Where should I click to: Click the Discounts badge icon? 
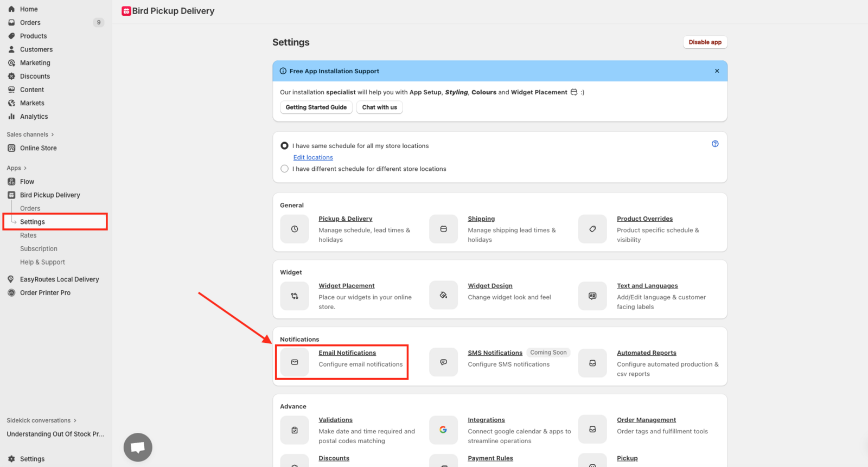tap(11, 76)
